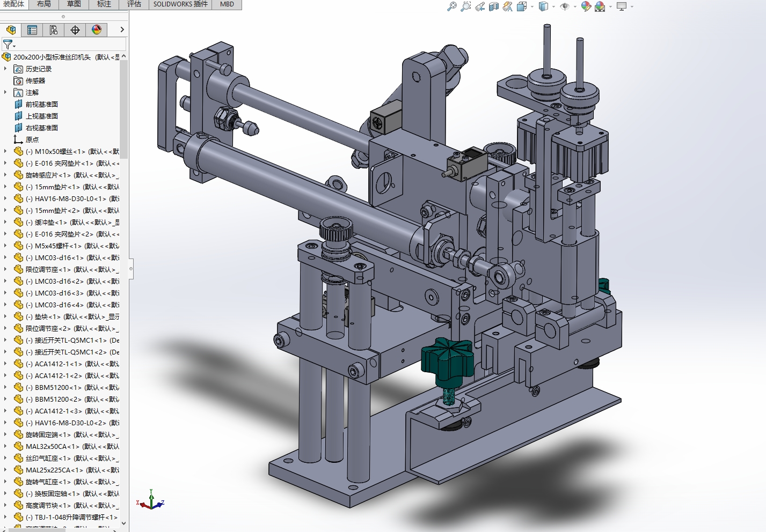Click the 丝印气缸座<1> component icon
This screenshot has width=766, height=532.
(x=18, y=458)
